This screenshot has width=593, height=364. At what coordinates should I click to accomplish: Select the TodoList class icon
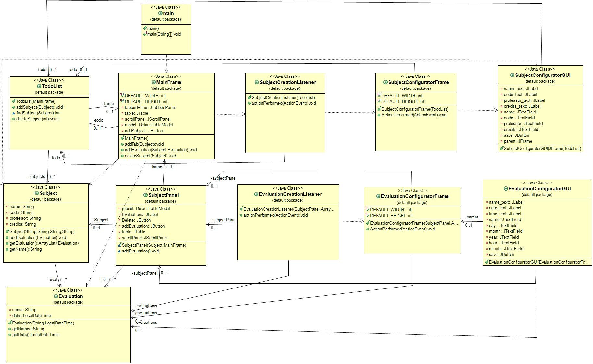click(x=39, y=86)
